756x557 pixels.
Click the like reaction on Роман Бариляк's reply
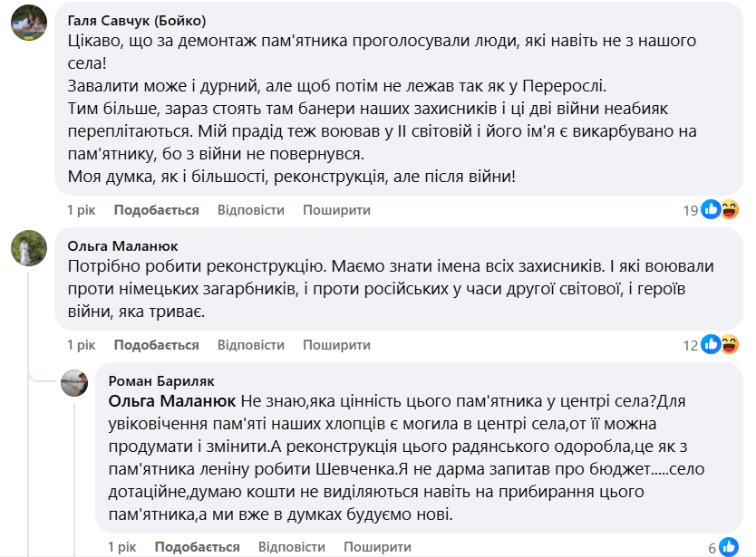730,547
